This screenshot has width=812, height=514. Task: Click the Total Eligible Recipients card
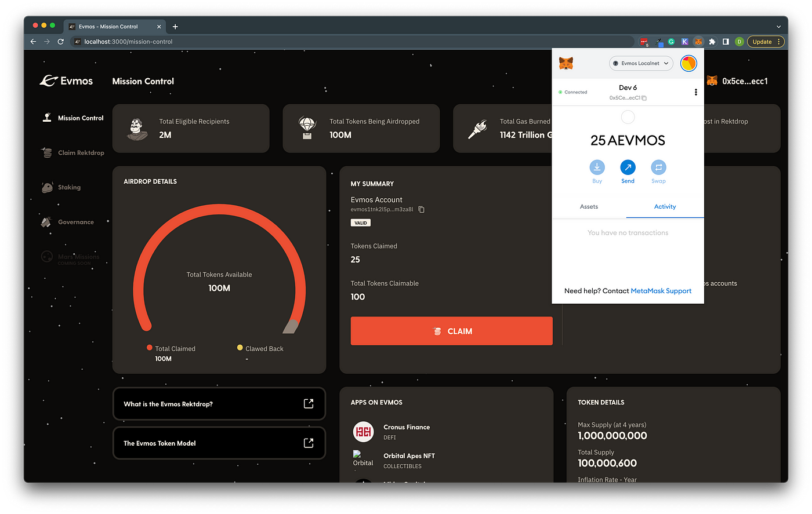pos(191,129)
